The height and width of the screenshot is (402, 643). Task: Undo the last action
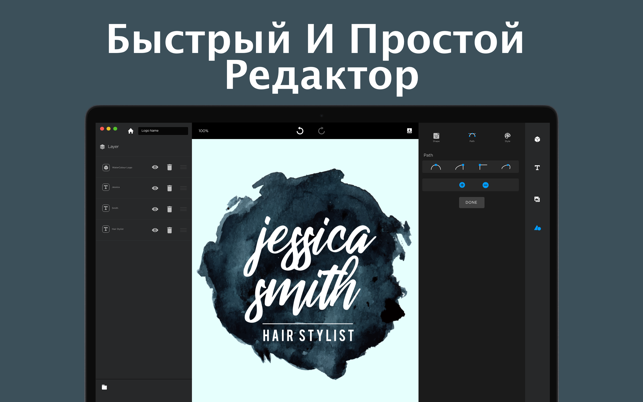point(300,131)
